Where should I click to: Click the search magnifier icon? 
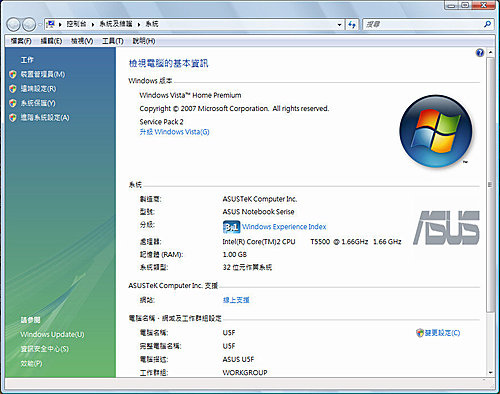(x=487, y=24)
